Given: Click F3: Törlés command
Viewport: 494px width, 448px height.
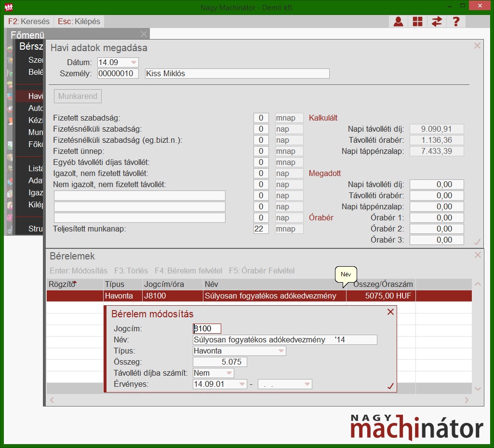Looking at the screenshot, I should pos(131,271).
